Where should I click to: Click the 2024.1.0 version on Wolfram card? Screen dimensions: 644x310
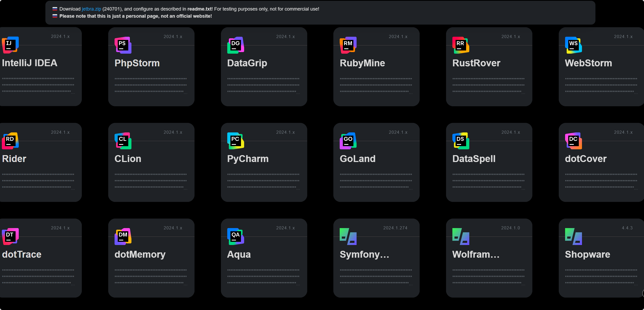tap(510, 228)
